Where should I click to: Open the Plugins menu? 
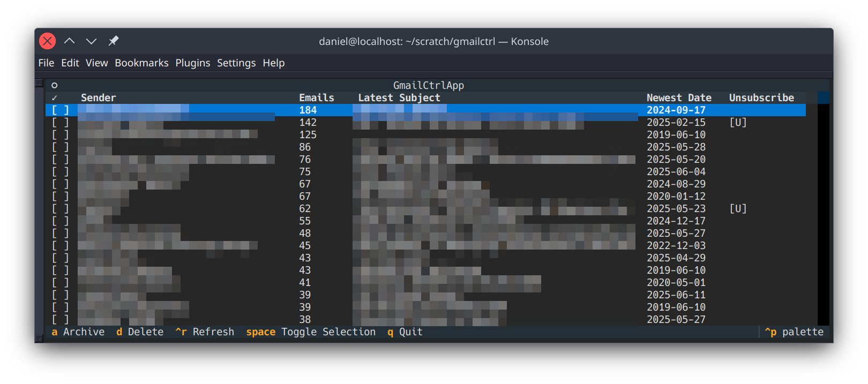coord(193,63)
